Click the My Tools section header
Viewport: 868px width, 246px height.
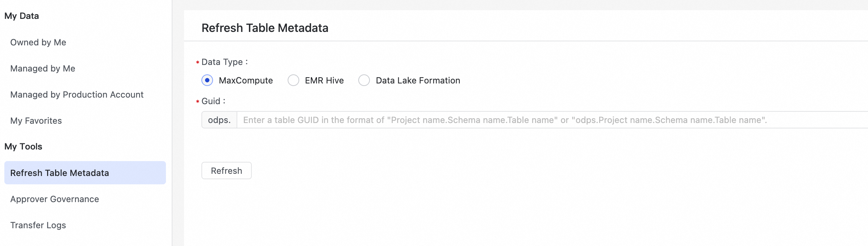(23, 147)
